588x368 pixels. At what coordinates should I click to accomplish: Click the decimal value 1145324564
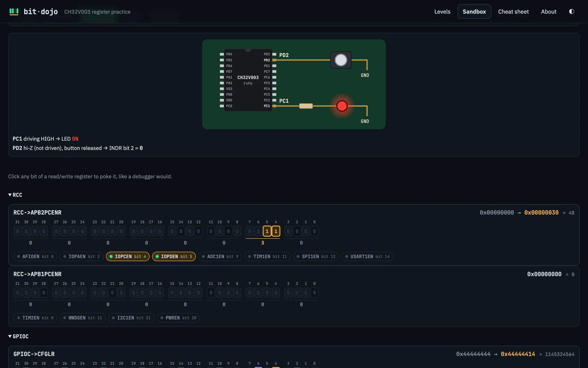click(560, 354)
